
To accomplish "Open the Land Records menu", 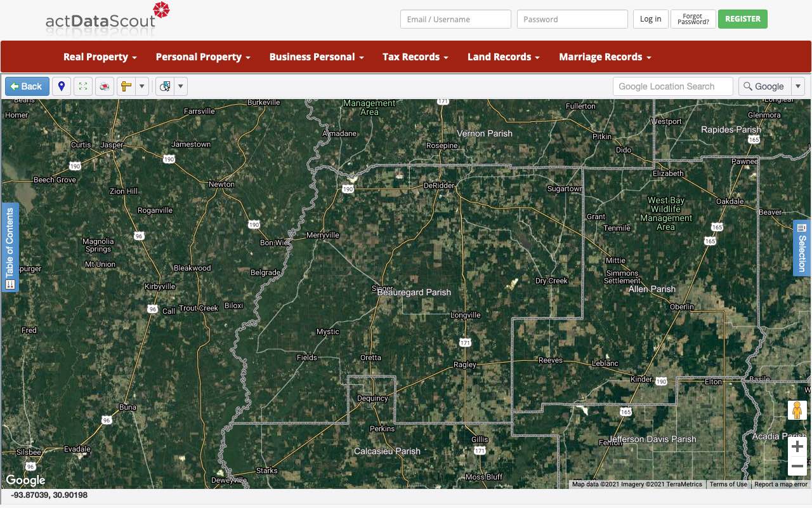I will (x=504, y=57).
